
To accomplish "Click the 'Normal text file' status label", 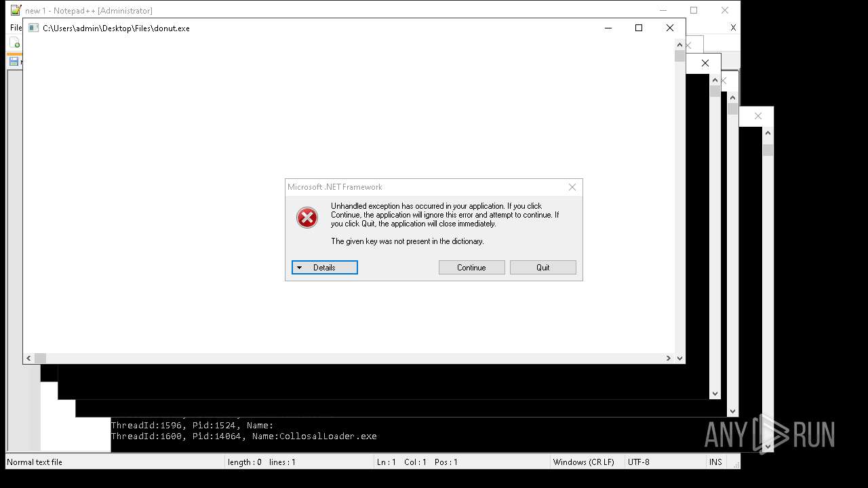I will (35, 462).
